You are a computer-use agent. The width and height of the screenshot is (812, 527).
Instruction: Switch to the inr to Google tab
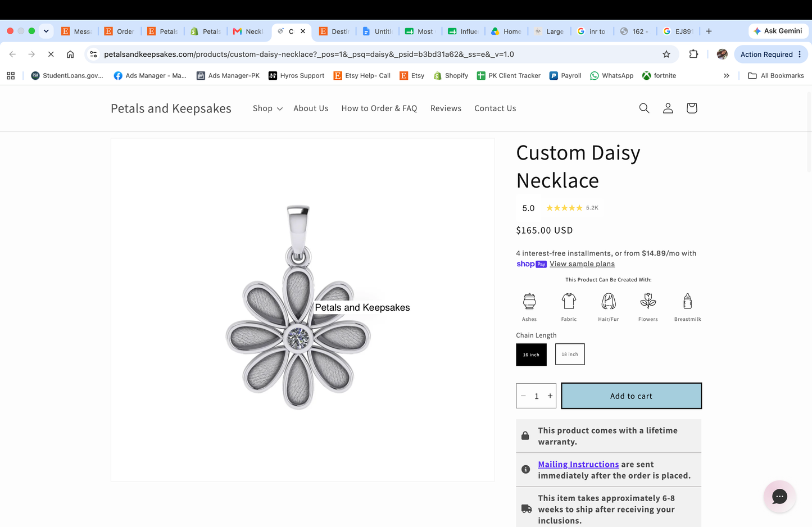click(x=592, y=31)
